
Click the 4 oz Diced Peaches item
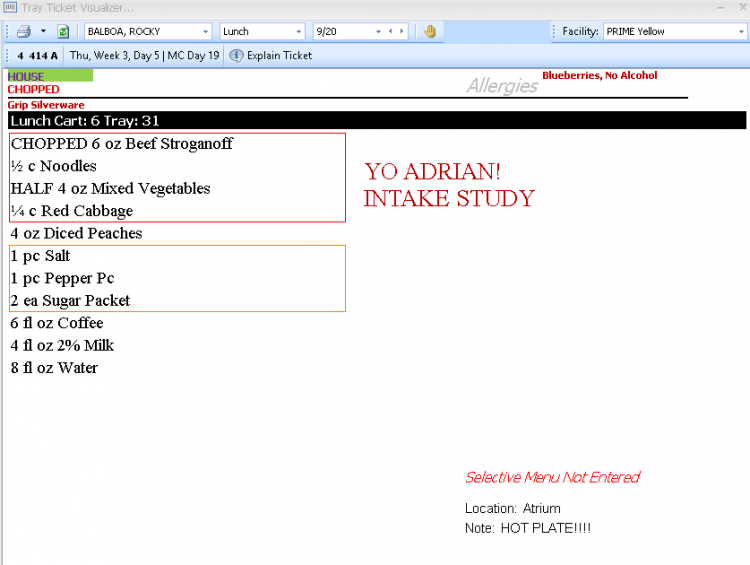(77, 234)
